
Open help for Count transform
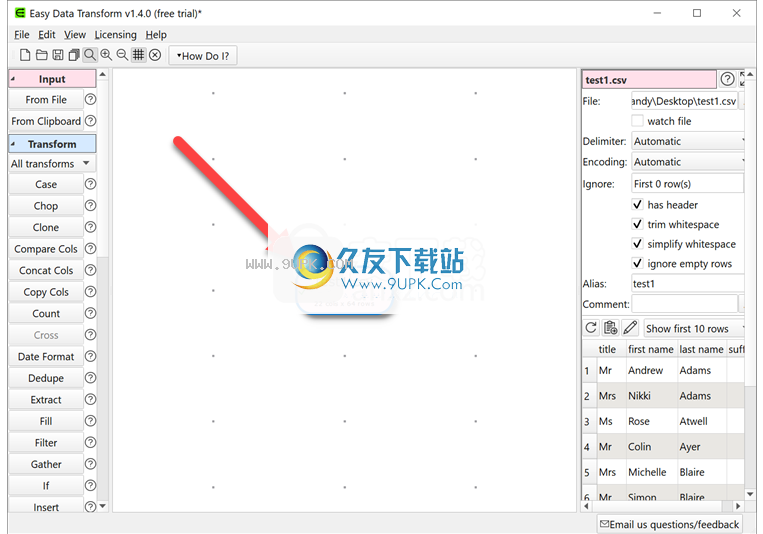(x=91, y=313)
